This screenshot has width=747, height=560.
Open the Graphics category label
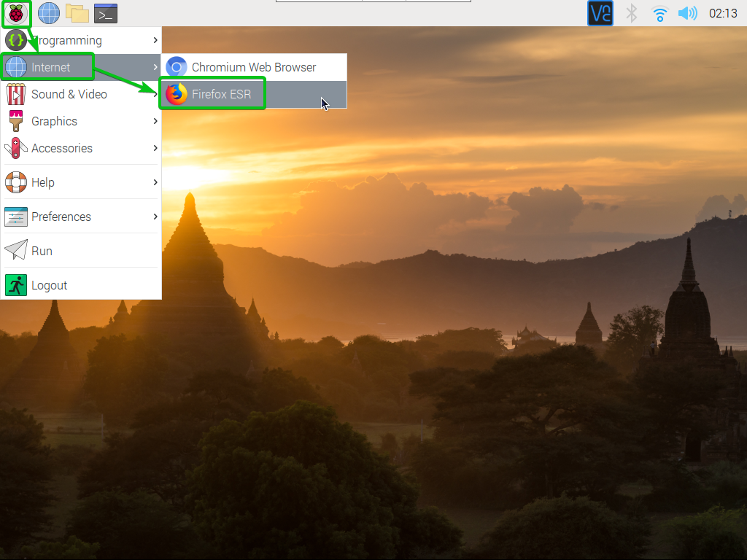pos(54,122)
